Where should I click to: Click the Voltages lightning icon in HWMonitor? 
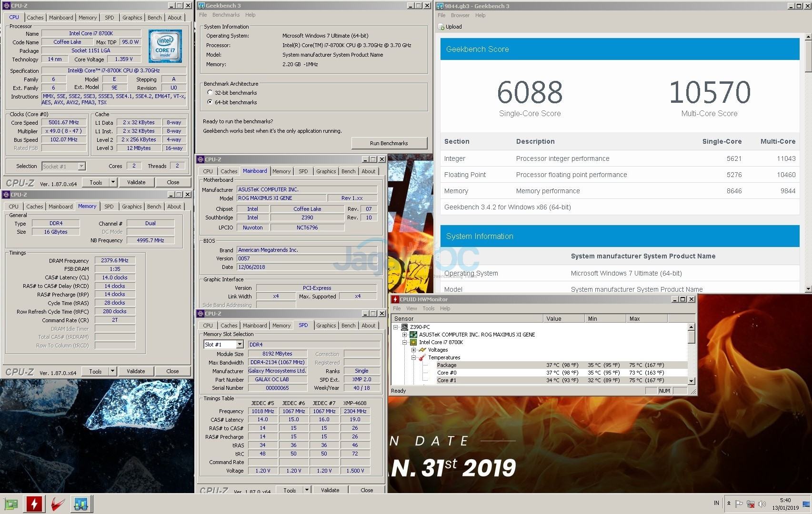point(422,350)
